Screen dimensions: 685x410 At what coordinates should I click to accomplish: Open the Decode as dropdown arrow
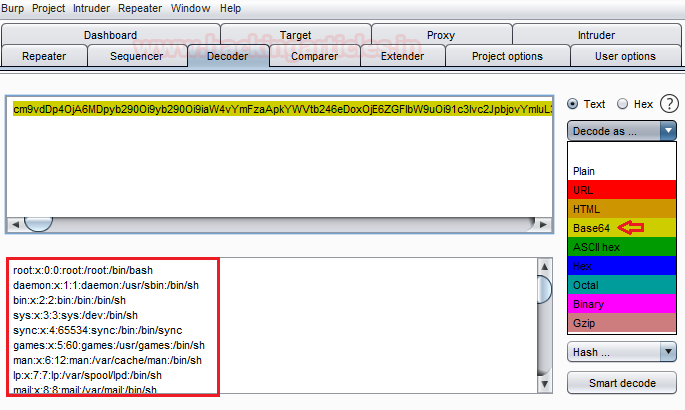coord(668,131)
